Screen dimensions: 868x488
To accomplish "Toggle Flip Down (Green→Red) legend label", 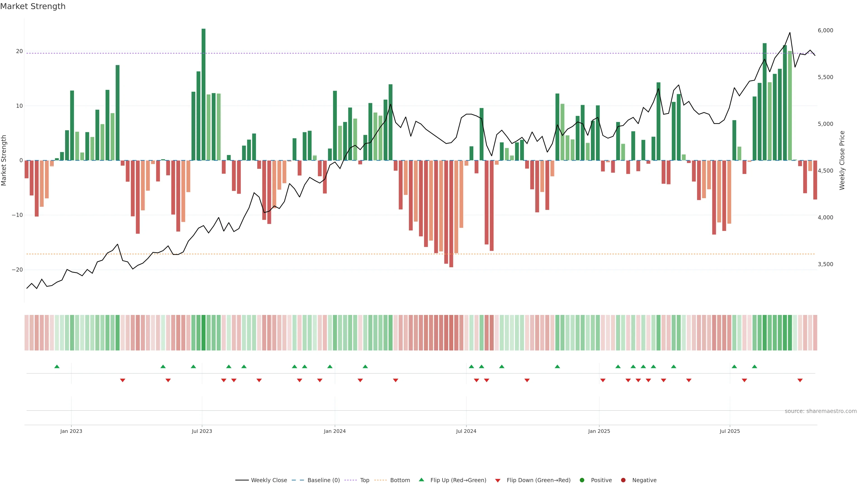I will pos(538,480).
